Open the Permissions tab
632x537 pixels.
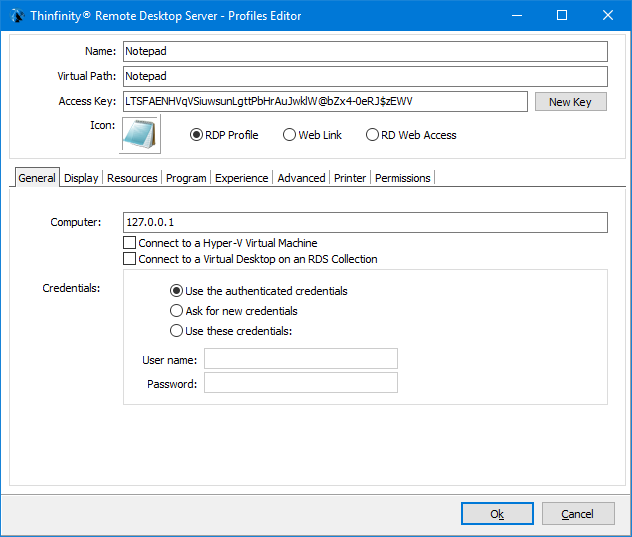point(403,178)
